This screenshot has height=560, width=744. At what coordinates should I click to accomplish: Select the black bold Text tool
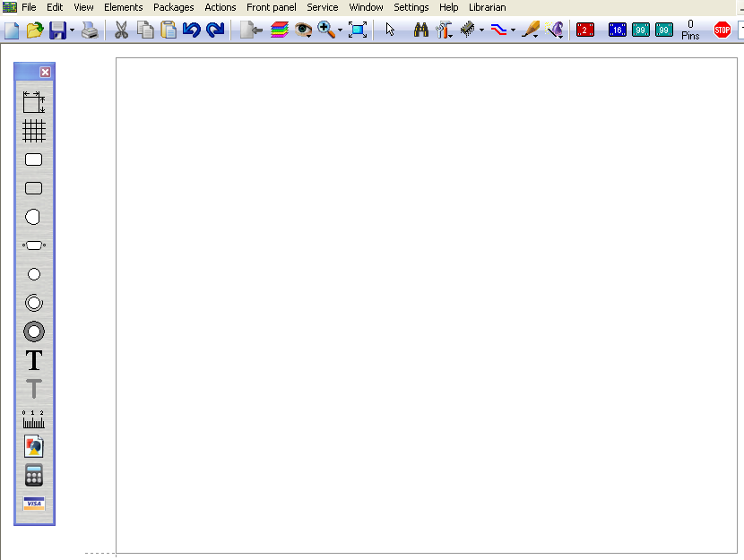[x=34, y=360]
